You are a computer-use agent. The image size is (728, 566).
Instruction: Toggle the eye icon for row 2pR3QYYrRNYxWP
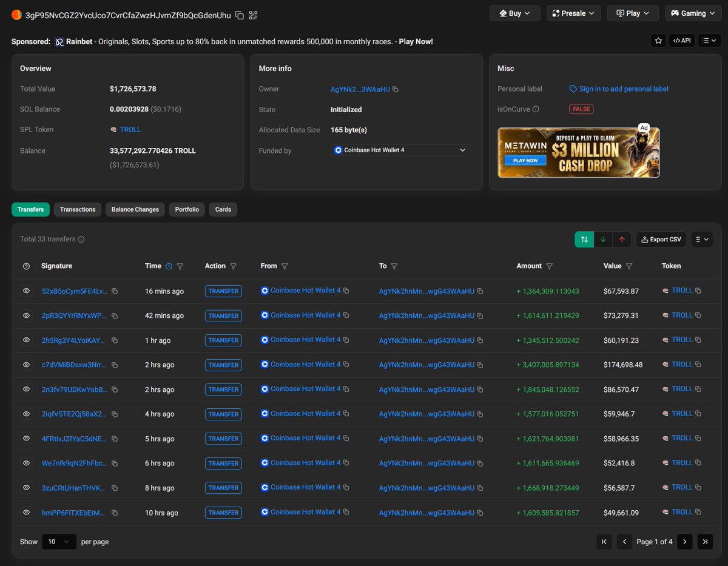[26, 315]
